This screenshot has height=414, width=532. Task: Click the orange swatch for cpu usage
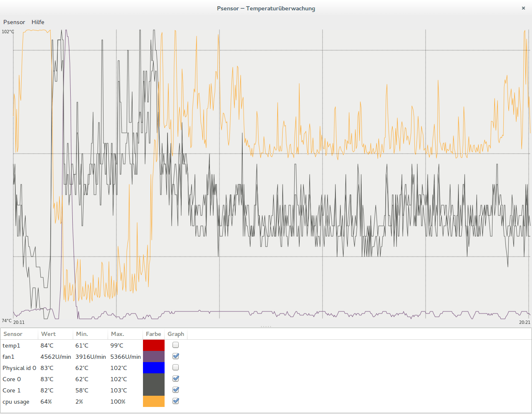tap(154, 401)
